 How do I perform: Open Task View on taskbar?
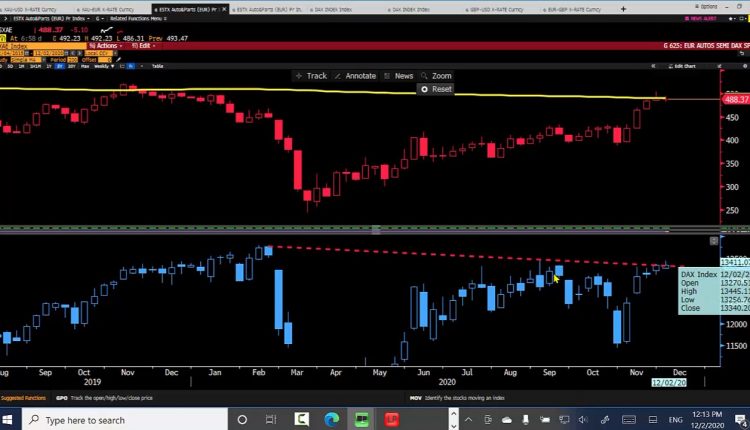(x=271, y=420)
